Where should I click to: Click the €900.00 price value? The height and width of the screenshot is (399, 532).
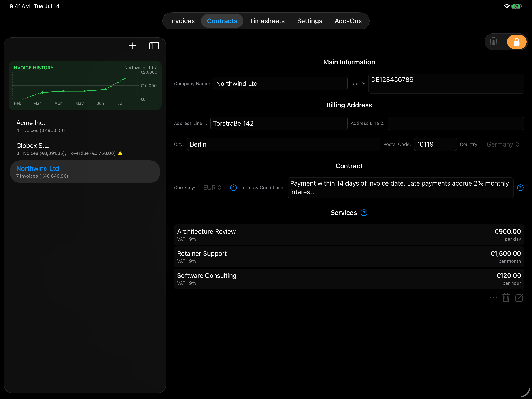click(x=507, y=231)
